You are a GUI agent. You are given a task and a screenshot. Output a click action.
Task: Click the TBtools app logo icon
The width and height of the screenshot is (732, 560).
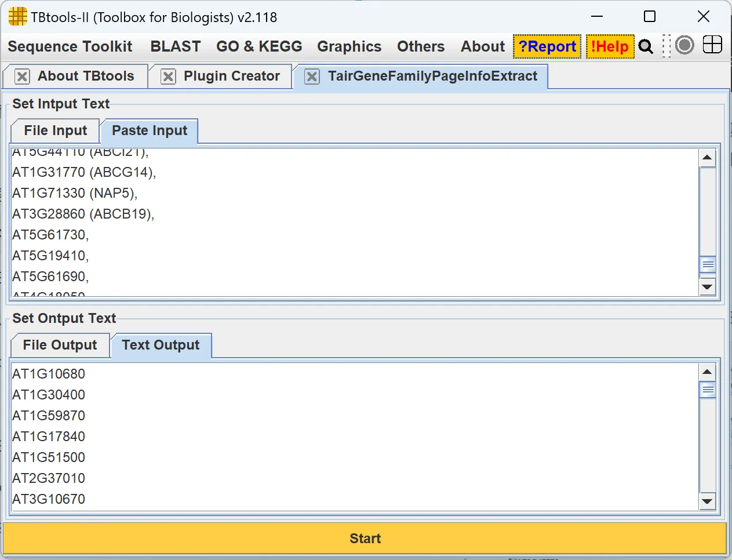coord(17,17)
